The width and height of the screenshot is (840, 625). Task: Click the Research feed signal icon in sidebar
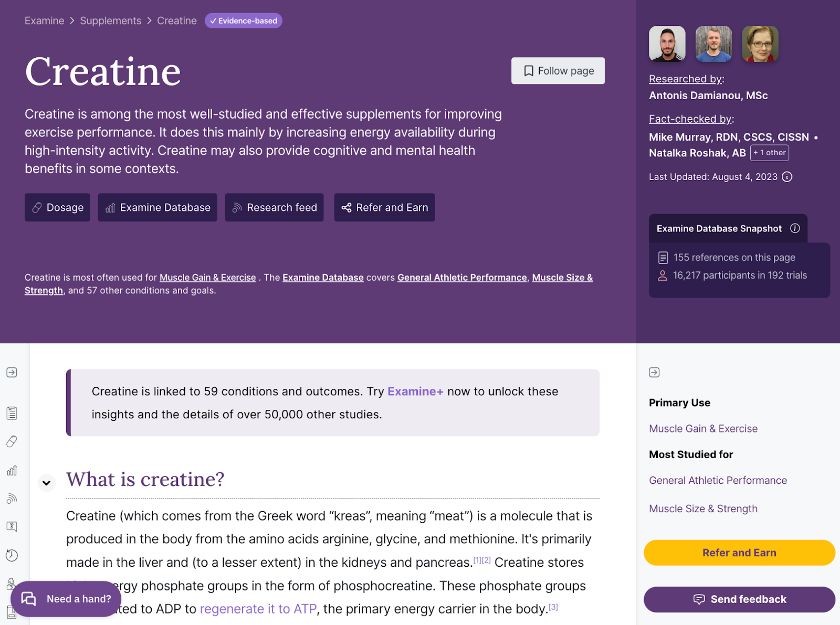tap(12, 499)
